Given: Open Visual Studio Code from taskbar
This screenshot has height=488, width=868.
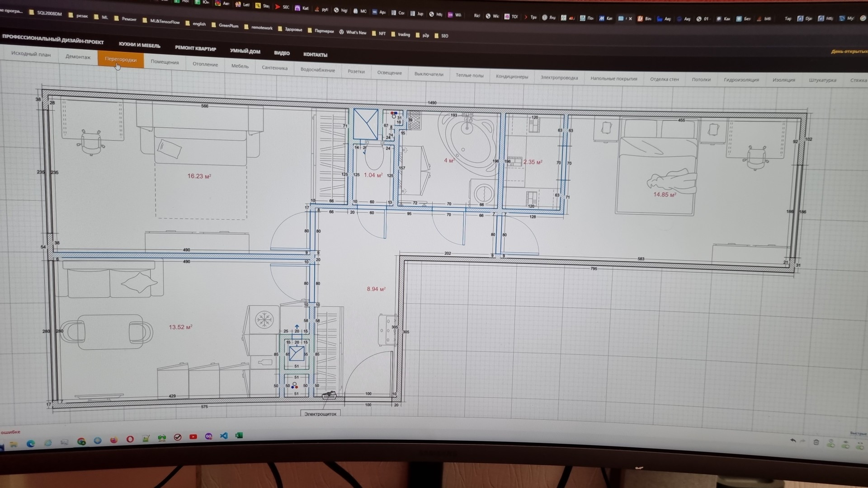Looking at the screenshot, I should [224, 436].
